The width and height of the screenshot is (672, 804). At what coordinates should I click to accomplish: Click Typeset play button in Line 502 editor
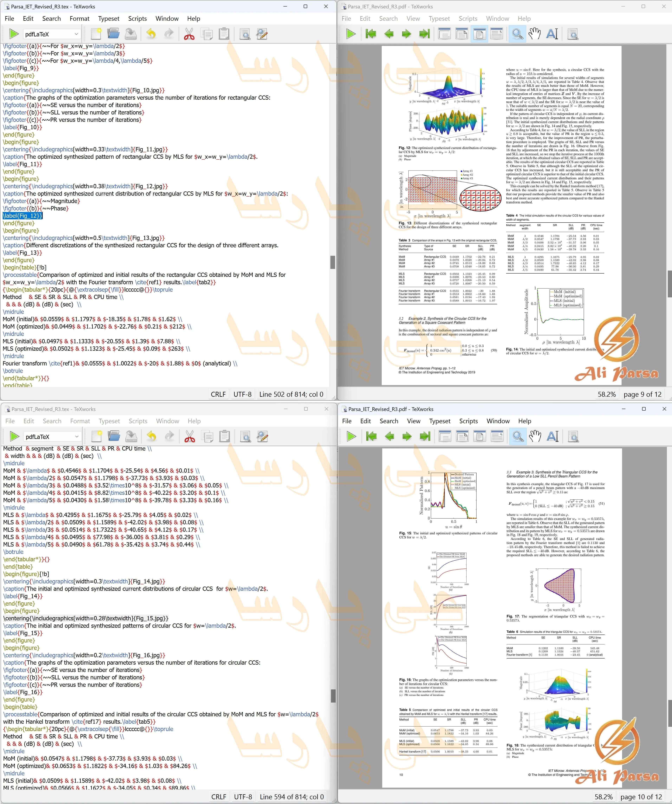click(x=14, y=34)
